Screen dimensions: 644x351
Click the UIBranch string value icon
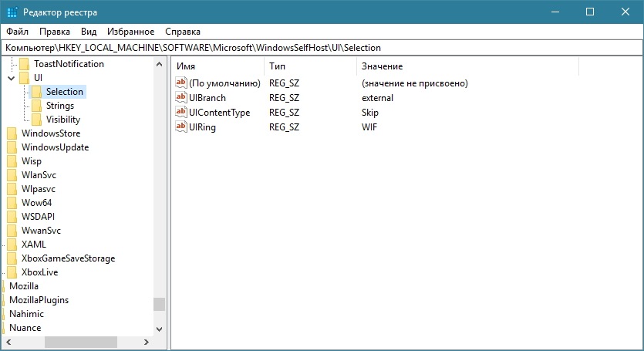pos(180,97)
